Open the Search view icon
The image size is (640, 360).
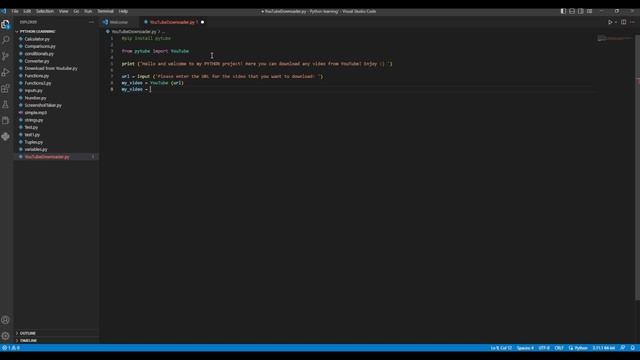pyautogui.click(x=5, y=40)
